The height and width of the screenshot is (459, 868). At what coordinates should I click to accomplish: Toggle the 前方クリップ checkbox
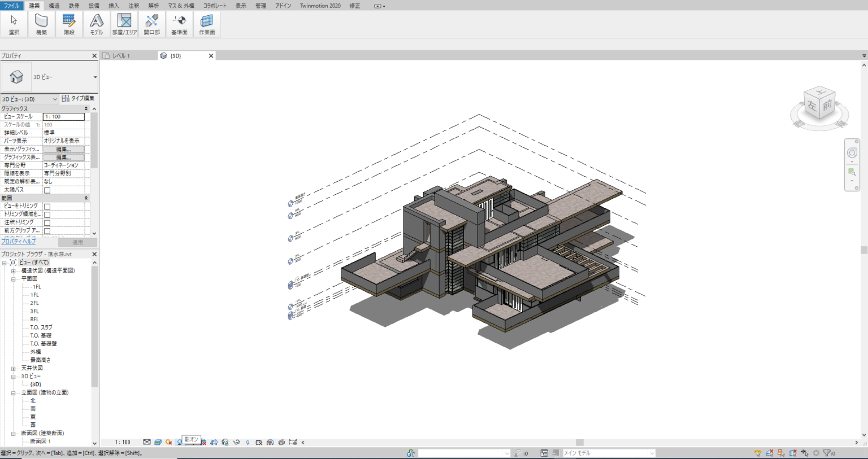click(47, 231)
